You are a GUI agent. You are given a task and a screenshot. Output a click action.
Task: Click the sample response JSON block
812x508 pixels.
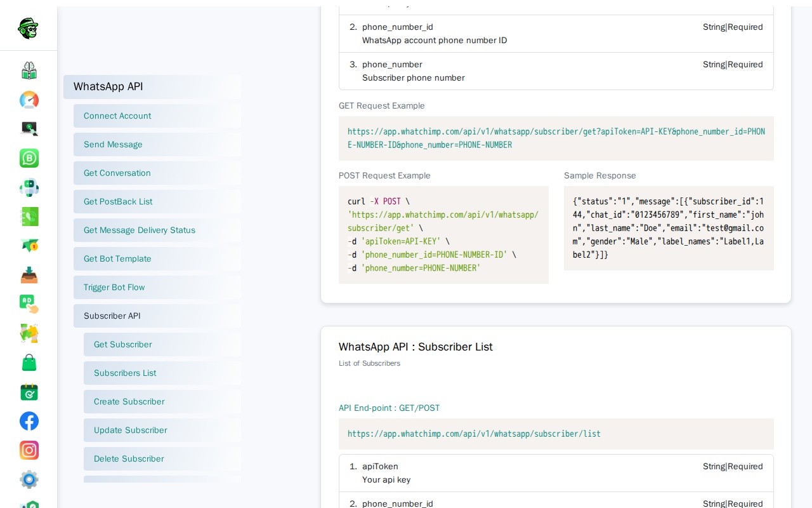coord(669,228)
